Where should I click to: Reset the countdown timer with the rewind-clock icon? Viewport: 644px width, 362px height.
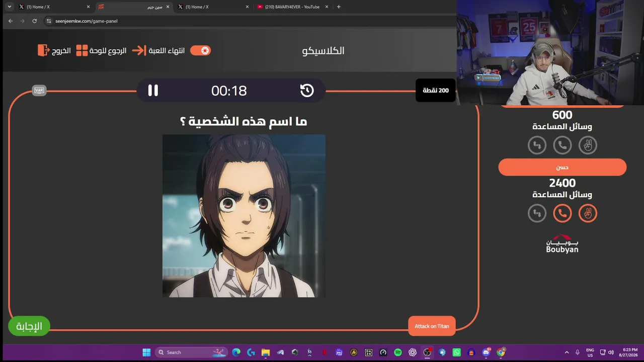tap(307, 90)
